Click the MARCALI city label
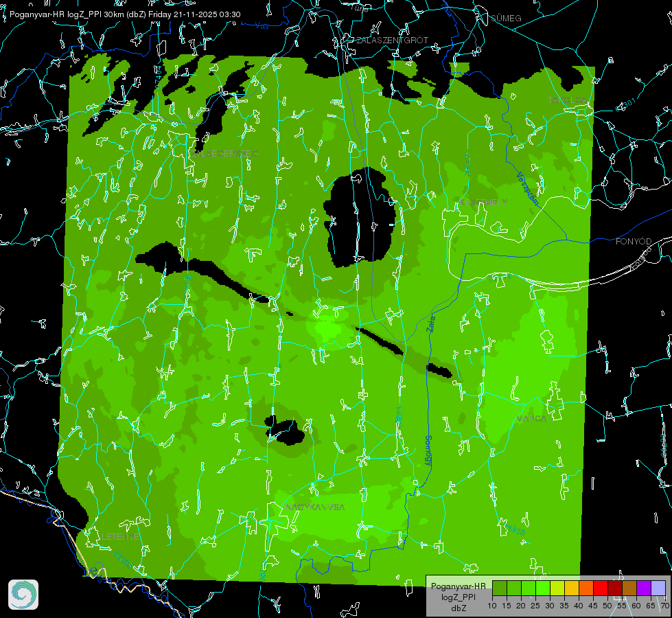The height and width of the screenshot is (618, 672). (534, 419)
